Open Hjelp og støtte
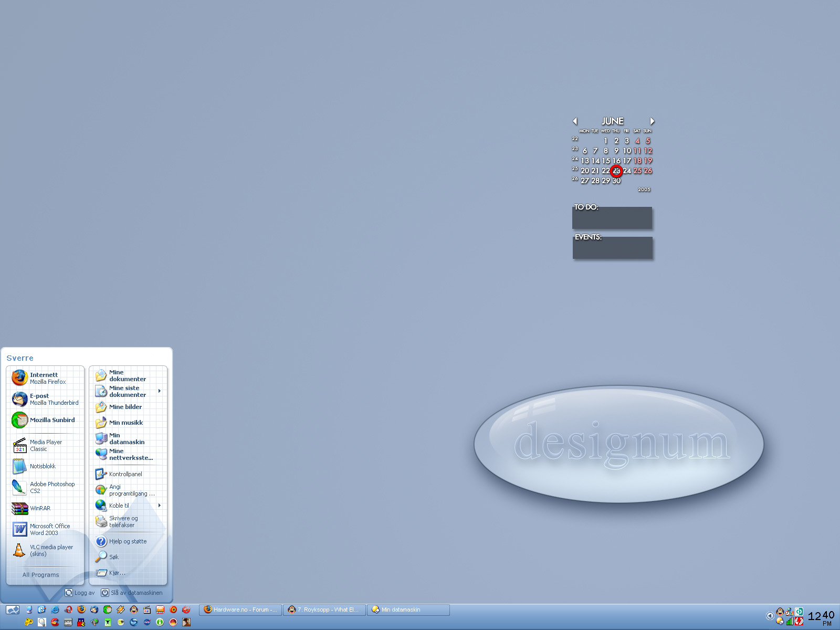Image resolution: width=840 pixels, height=630 pixels. [x=128, y=541]
